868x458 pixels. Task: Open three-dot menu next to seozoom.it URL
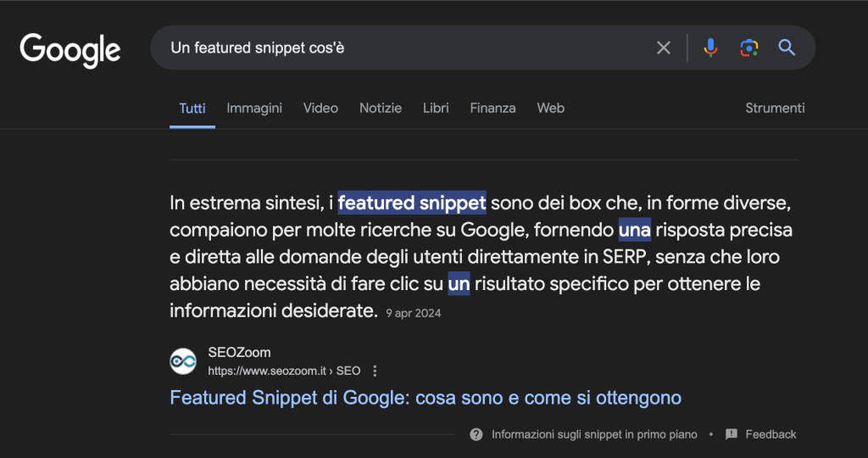pos(375,371)
